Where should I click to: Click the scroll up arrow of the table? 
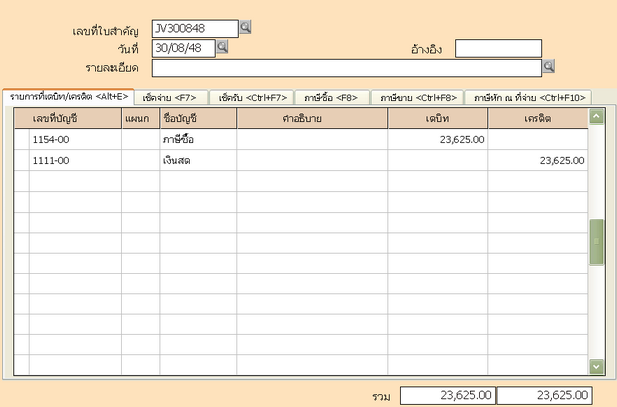tap(597, 117)
